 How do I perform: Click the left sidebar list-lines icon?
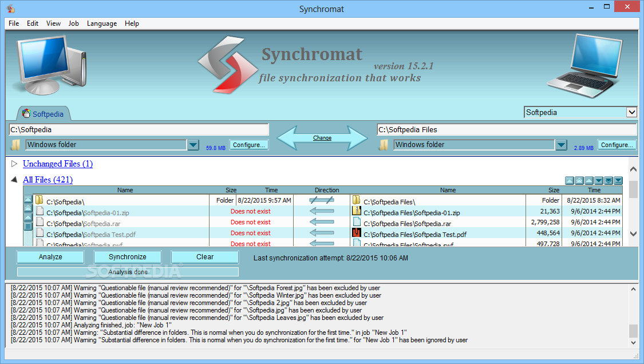28,226
